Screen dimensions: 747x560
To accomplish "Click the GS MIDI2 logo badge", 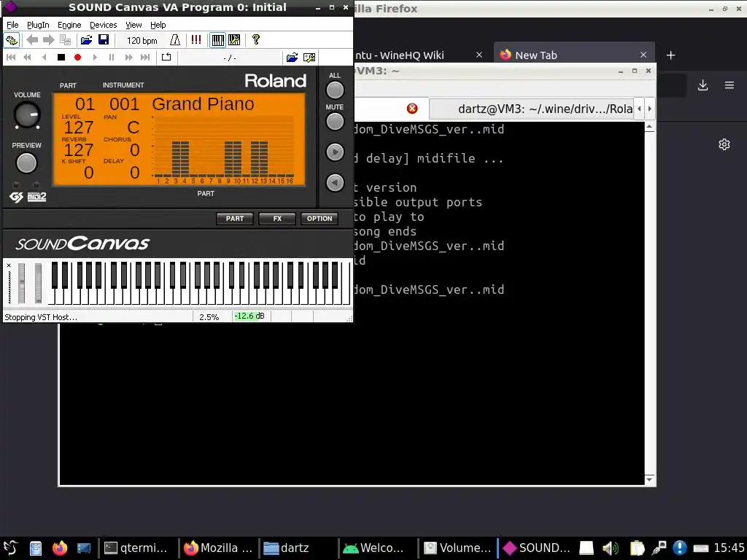I will (28, 197).
